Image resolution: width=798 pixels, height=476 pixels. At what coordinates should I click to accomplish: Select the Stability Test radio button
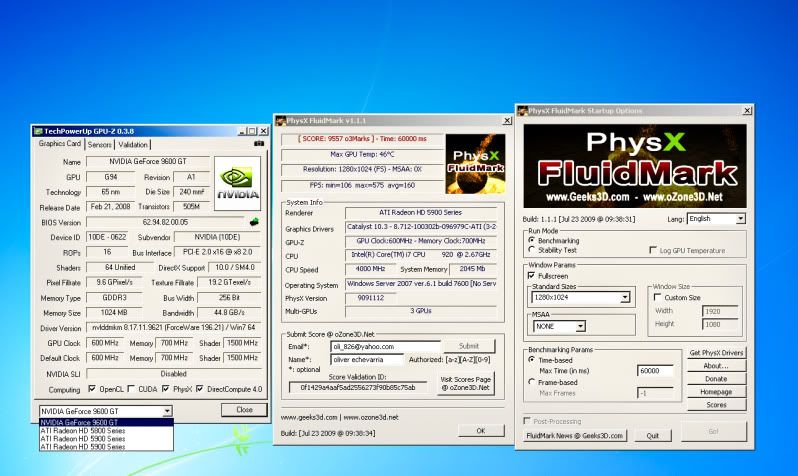click(530, 250)
